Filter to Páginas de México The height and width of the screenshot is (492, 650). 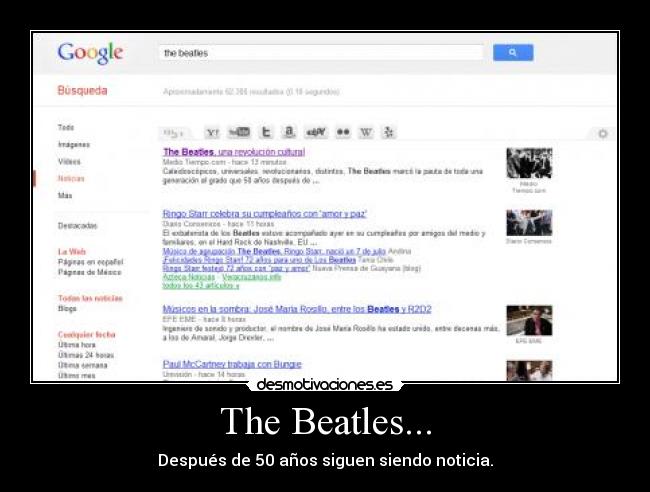point(90,272)
